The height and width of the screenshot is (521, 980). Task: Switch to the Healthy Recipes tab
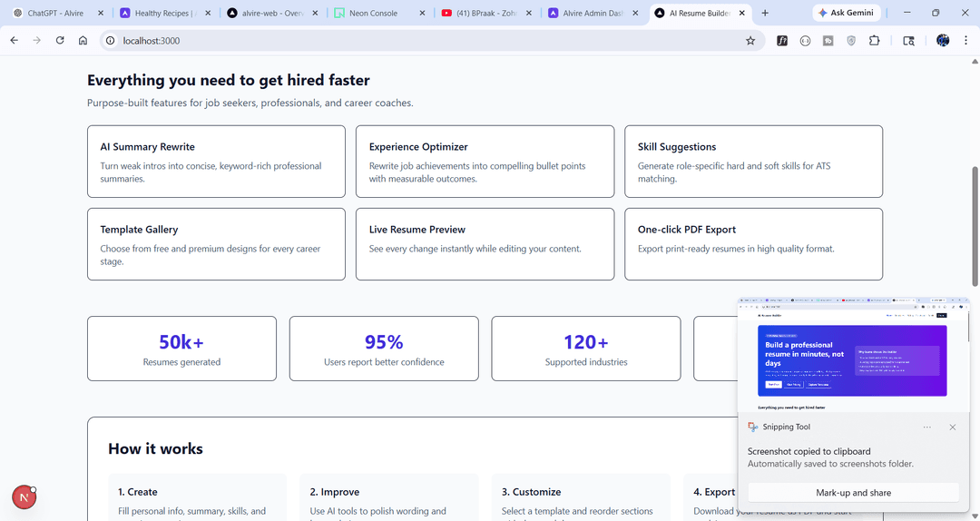click(x=165, y=13)
